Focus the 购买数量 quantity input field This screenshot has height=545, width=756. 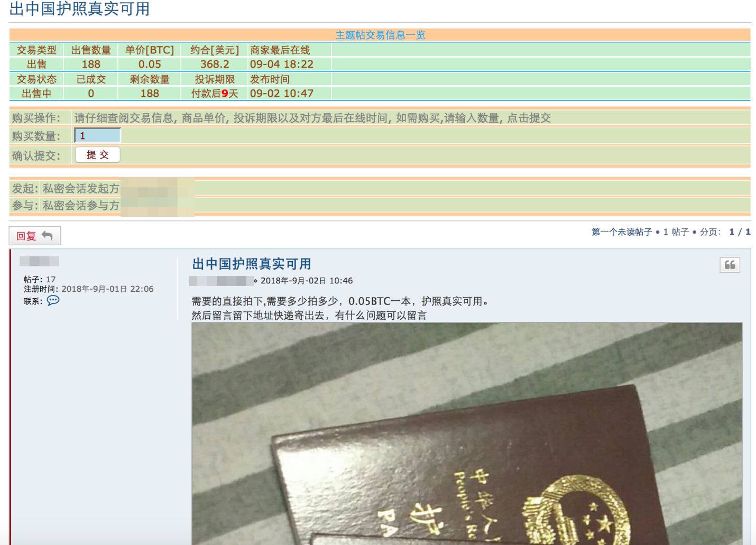98,136
